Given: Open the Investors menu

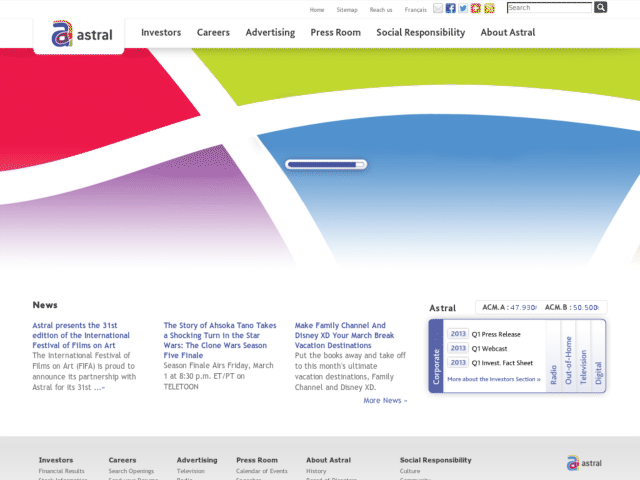Looking at the screenshot, I should click(161, 32).
